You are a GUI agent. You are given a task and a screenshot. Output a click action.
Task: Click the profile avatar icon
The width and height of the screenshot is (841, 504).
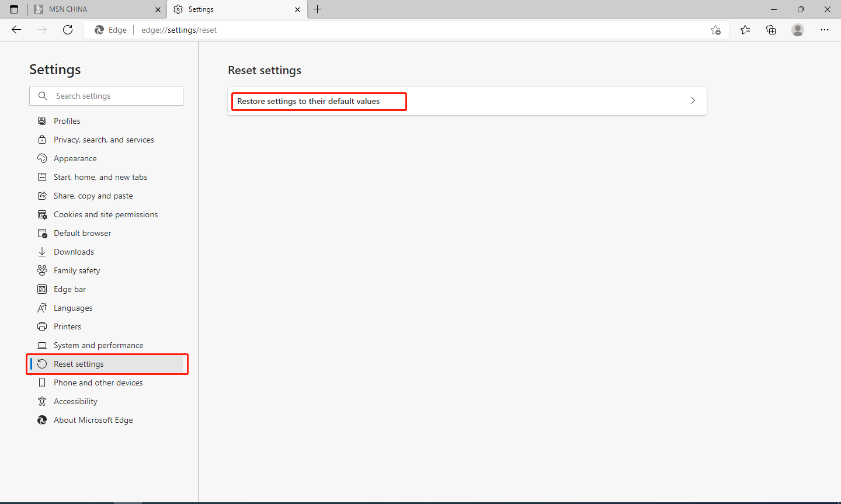click(x=798, y=29)
